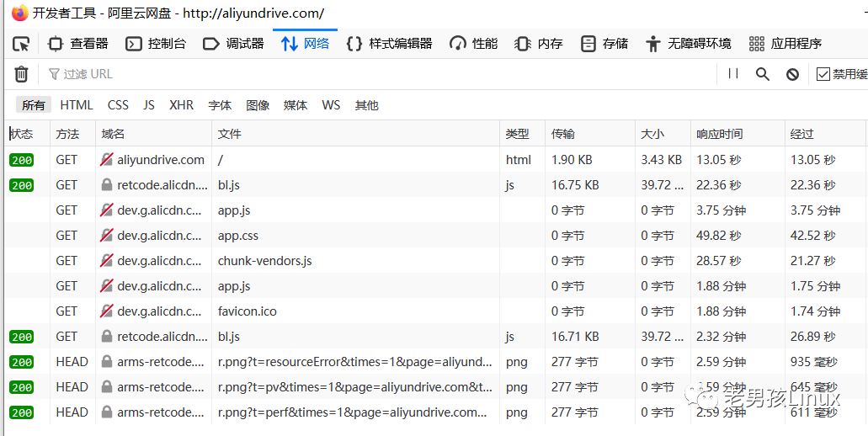The image size is (868, 436).
Task: Select the favicon.ico request
Action: pyautogui.click(x=436, y=311)
